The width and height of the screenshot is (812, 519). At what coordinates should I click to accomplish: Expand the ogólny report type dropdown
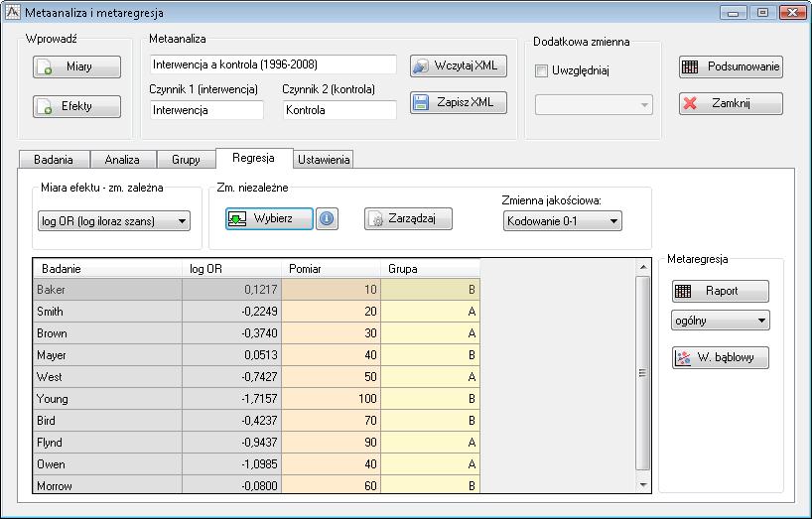(x=721, y=321)
